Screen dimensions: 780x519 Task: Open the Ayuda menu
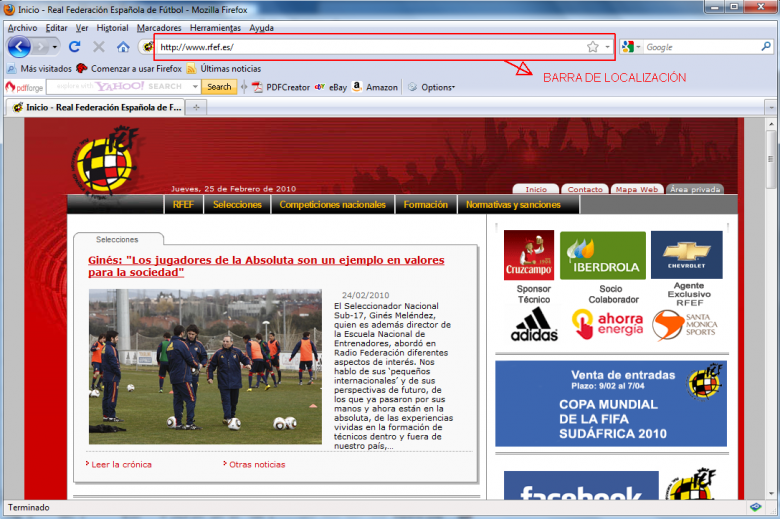tap(261, 28)
